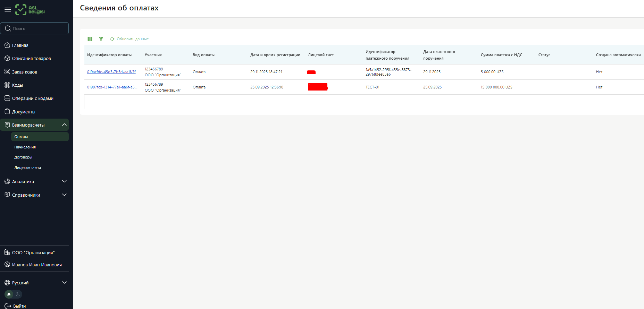644x309 pixels.
Task: Open the table filter icon
Action: pos(101,39)
